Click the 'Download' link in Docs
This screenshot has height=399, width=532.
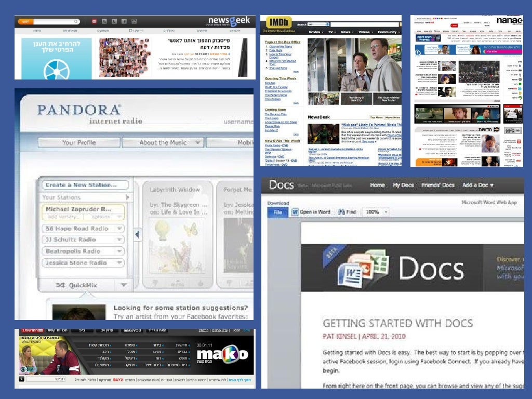278,203
